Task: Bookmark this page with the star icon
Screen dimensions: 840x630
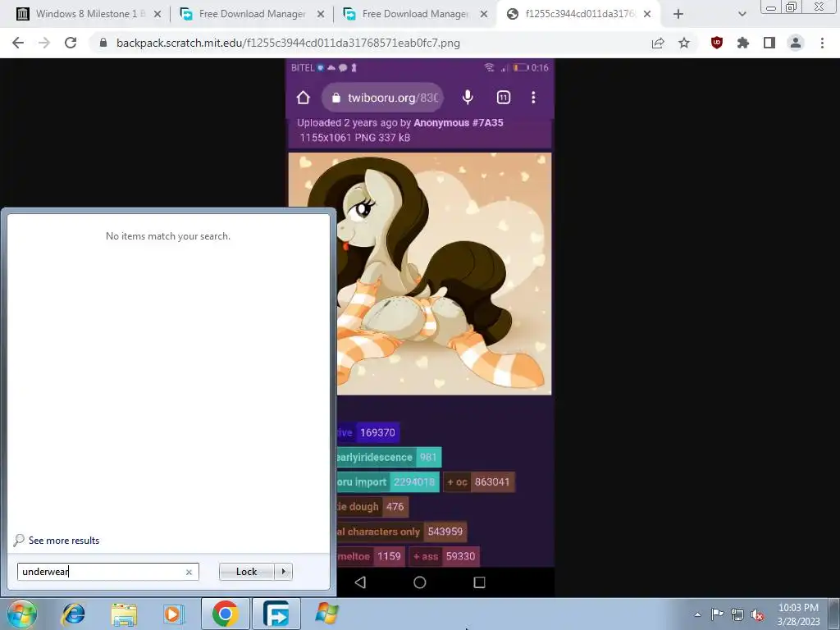Action: tap(684, 43)
